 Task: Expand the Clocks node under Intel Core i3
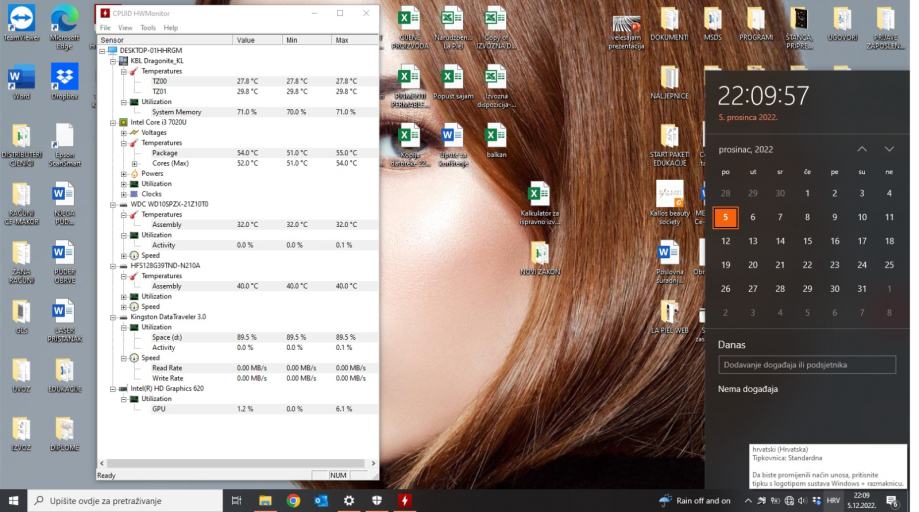pos(123,194)
